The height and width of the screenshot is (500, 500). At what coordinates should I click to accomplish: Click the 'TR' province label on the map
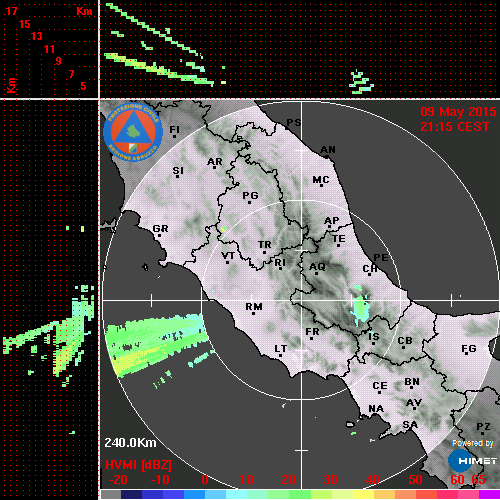(265, 245)
